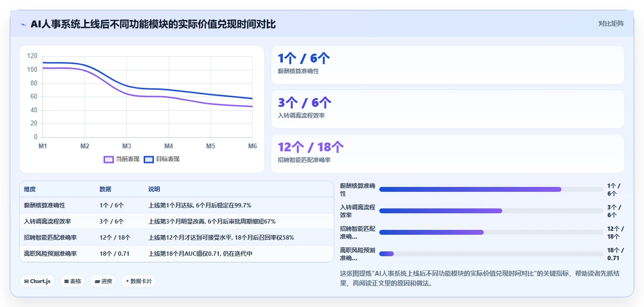Click the M3 x-axis label
Image resolution: width=644 pixels, height=307 pixels.
127,146
